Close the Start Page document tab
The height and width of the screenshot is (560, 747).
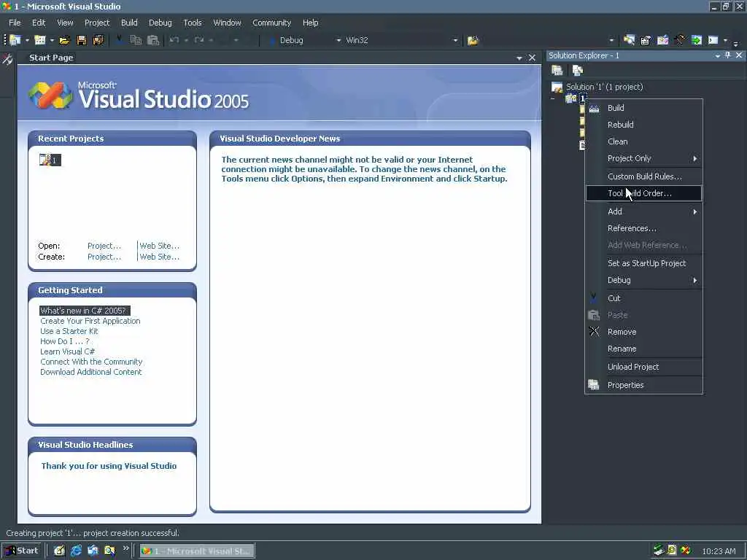coord(532,58)
